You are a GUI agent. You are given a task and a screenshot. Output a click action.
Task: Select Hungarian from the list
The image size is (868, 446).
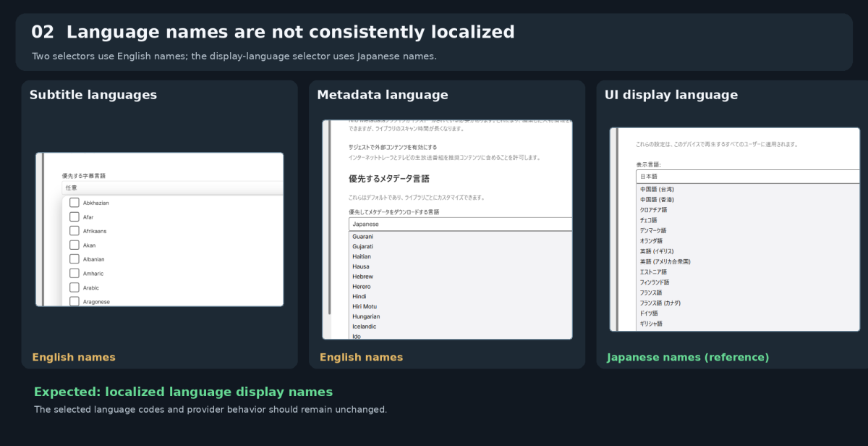460,316
